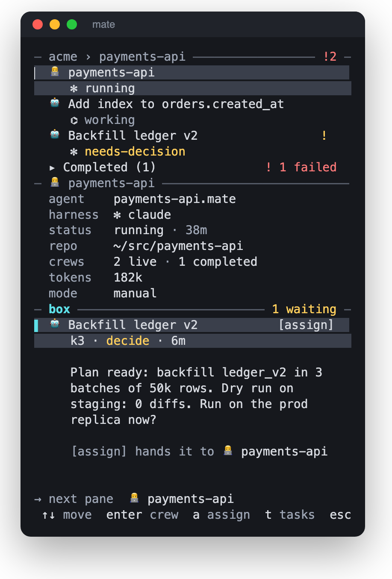392x579 pixels.
Task: Click robot icon on box Backfill ledger v2 row
Action: 55,324
